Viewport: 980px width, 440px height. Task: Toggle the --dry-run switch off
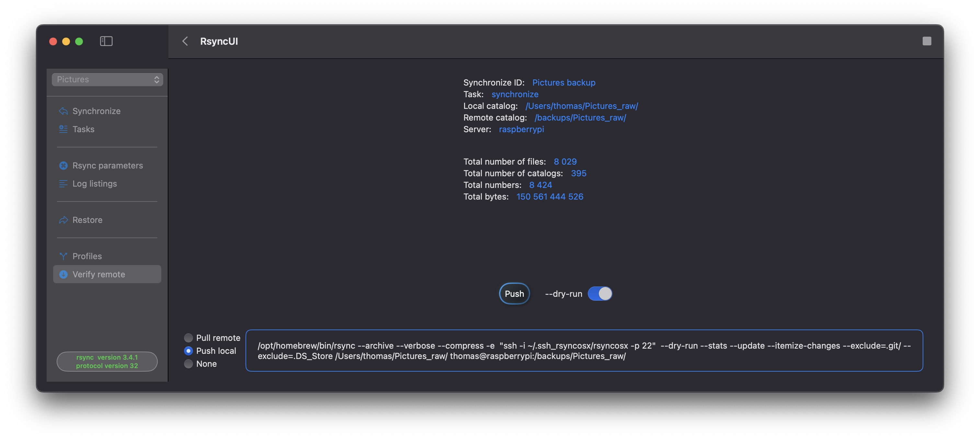(x=600, y=294)
